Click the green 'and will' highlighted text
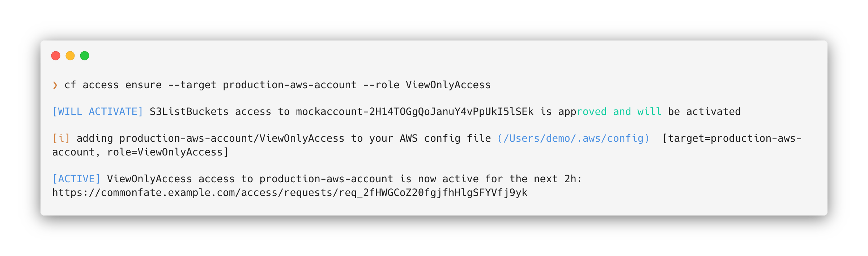 pyautogui.click(x=637, y=112)
